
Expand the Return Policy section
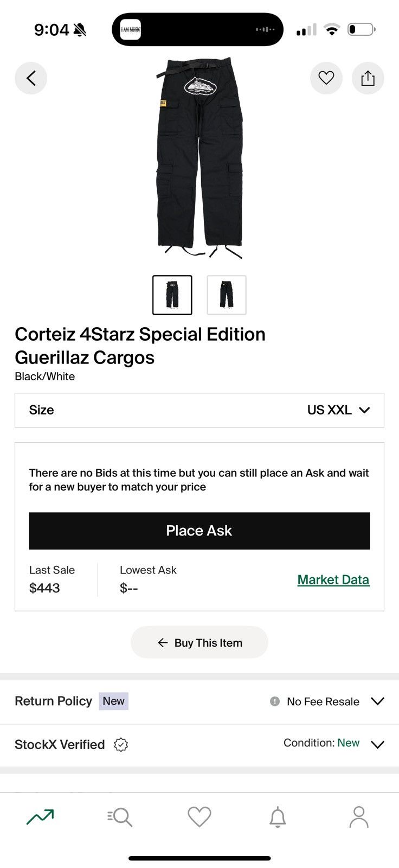(377, 701)
